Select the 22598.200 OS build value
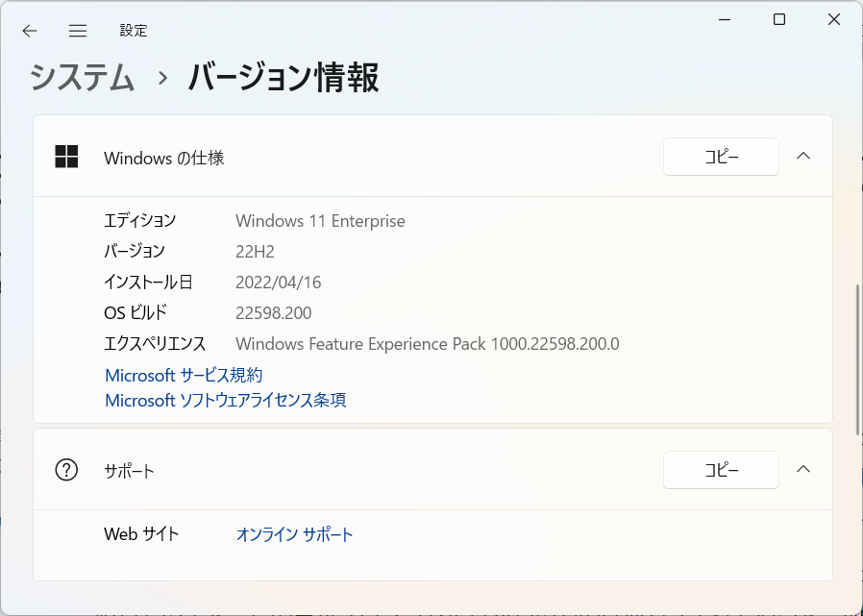The image size is (863, 616). click(274, 313)
